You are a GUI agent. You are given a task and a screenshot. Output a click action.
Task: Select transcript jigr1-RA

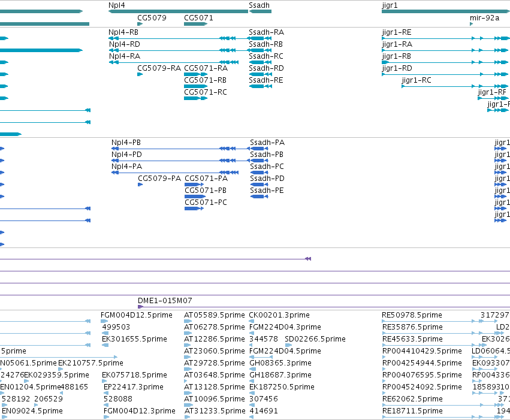click(x=397, y=44)
